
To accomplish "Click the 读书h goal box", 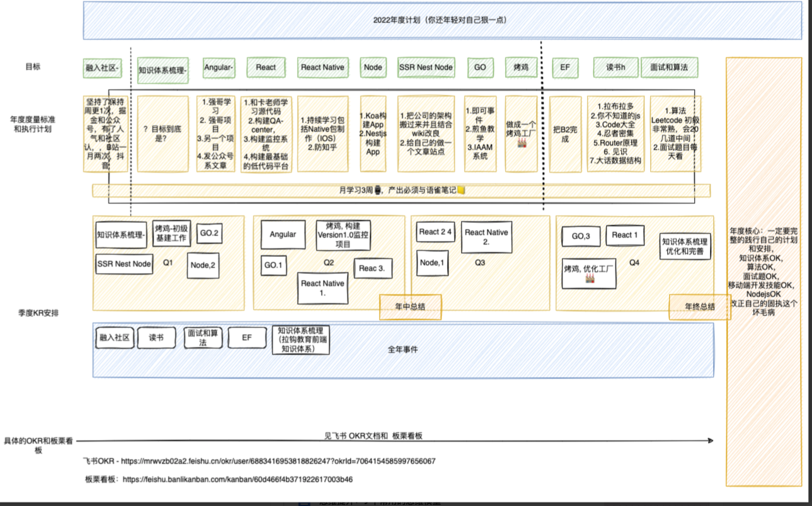I will (615, 67).
